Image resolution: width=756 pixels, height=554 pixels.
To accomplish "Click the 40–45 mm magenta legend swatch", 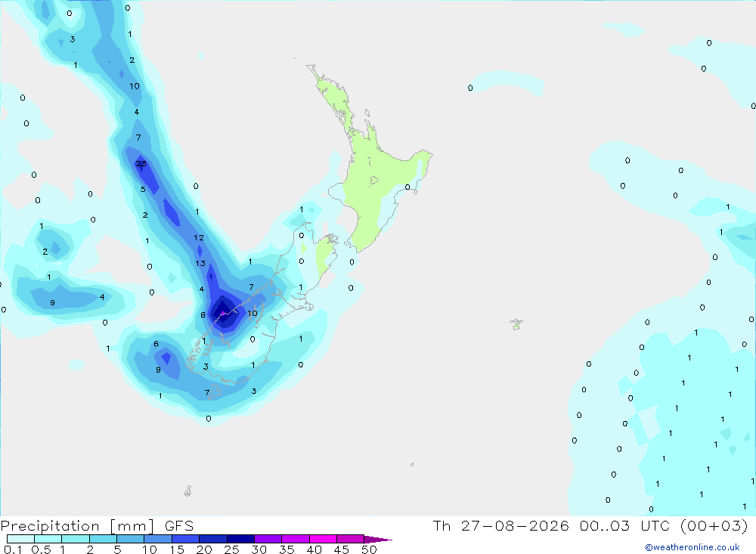I will coord(323,539).
